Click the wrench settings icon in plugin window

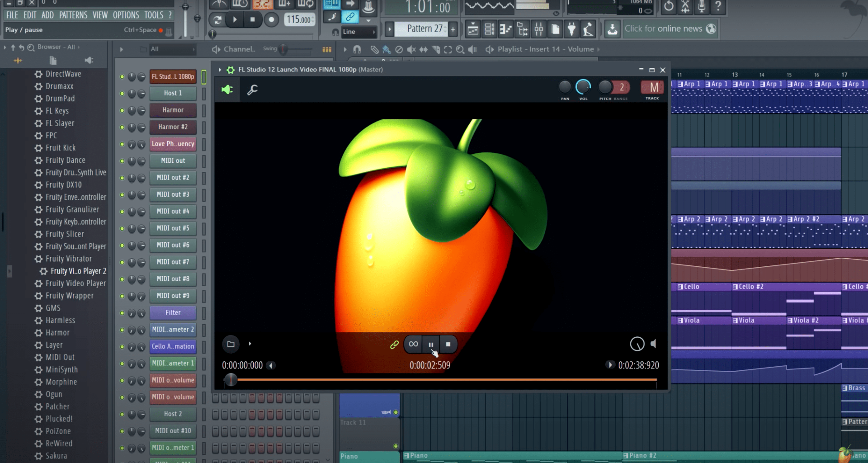coord(252,90)
